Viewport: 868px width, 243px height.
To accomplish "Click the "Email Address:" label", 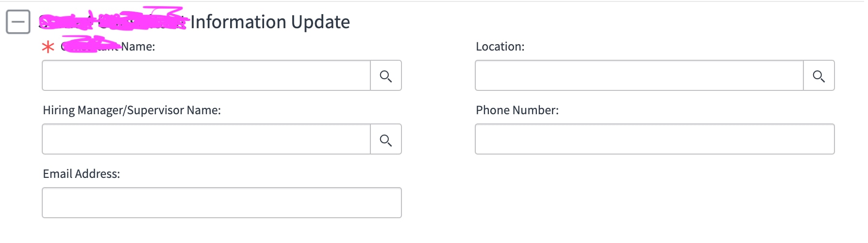I will [x=81, y=174].
